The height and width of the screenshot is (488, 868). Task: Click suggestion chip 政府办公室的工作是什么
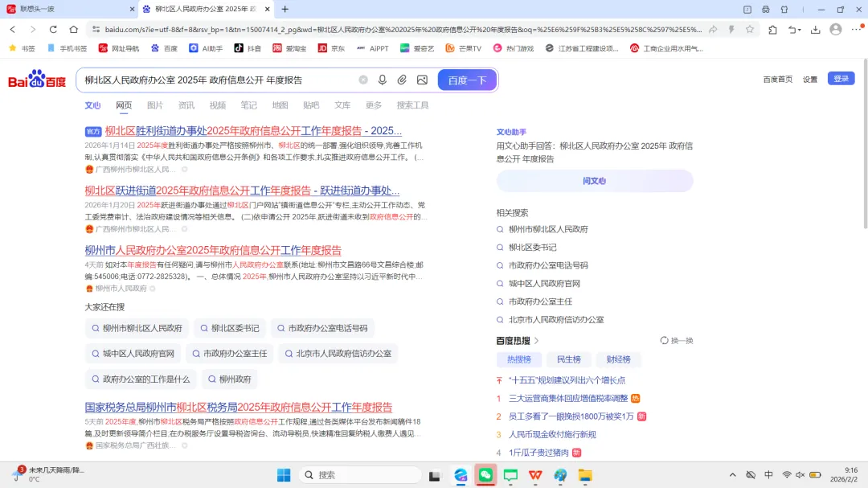click(x=141, y=379)
